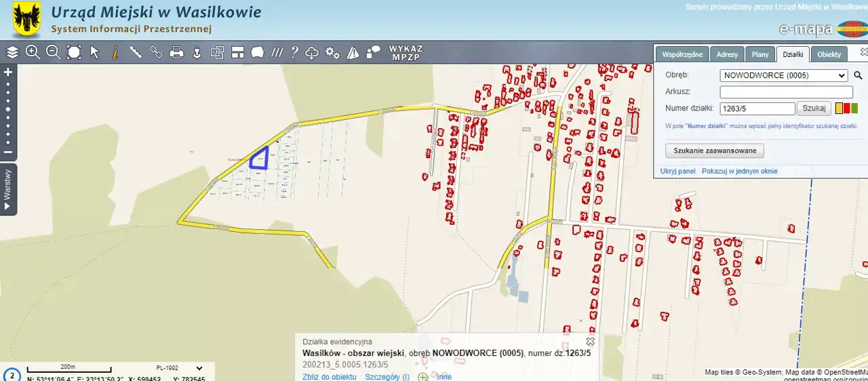Click the question mark help icon
The height and width of the screenshot is (381, 868).
tap(294, 52)
